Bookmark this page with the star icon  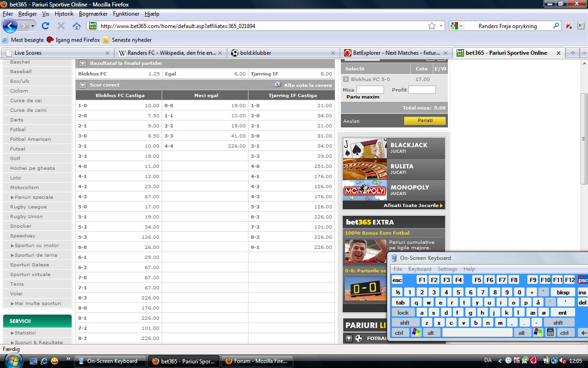pyautogui.click(x=432, y=26)
